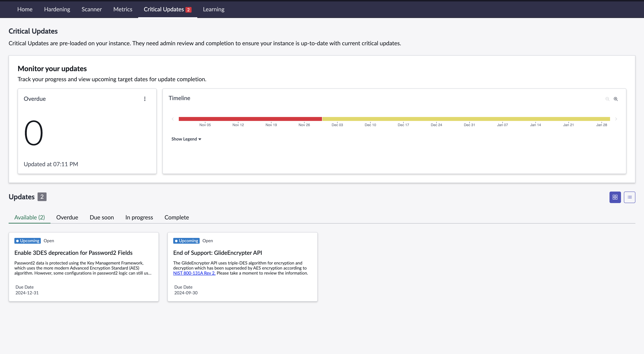Show the Complete updates tab

coord(176,217)
